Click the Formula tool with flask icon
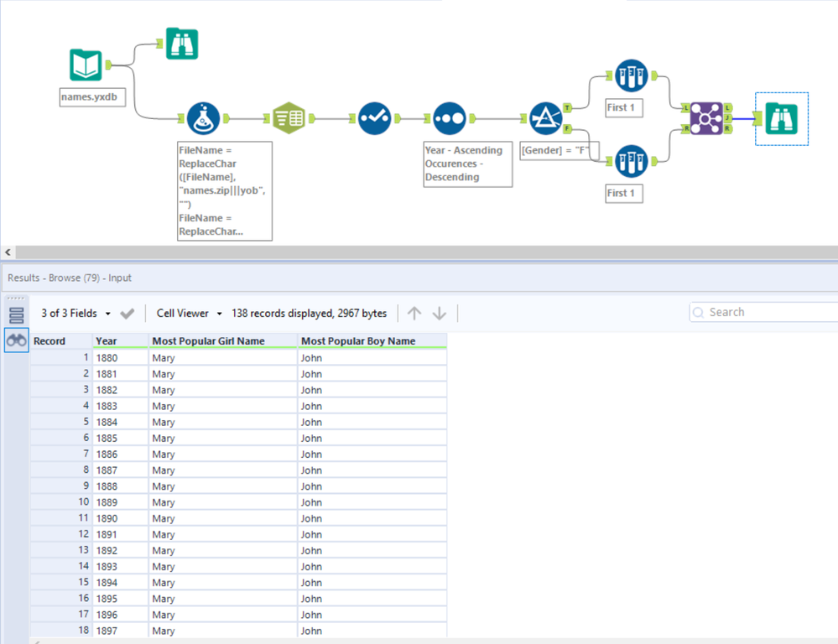 204,118
